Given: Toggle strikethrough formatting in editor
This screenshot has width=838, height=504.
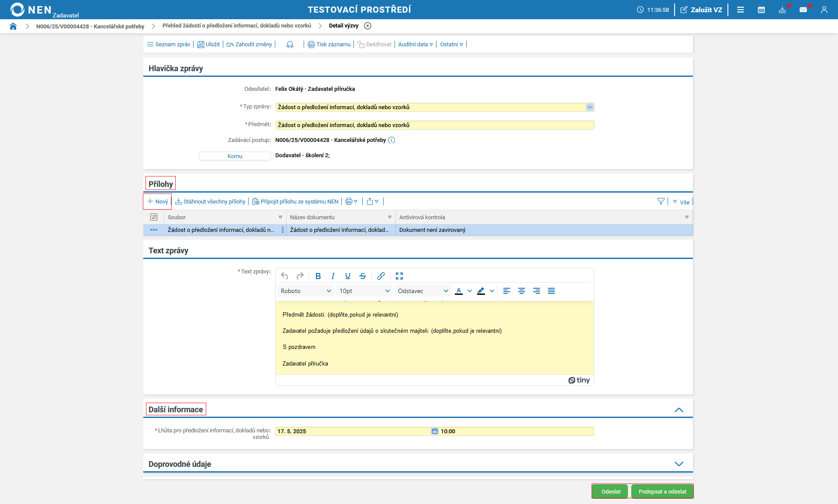Looking at the screenshot, I should 362,276.
